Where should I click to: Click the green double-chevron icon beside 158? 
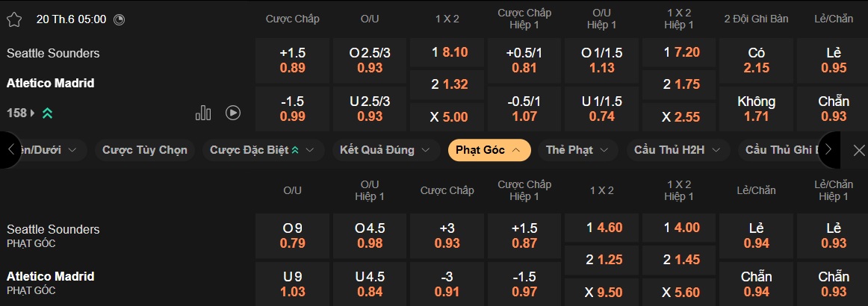[47, 113]
